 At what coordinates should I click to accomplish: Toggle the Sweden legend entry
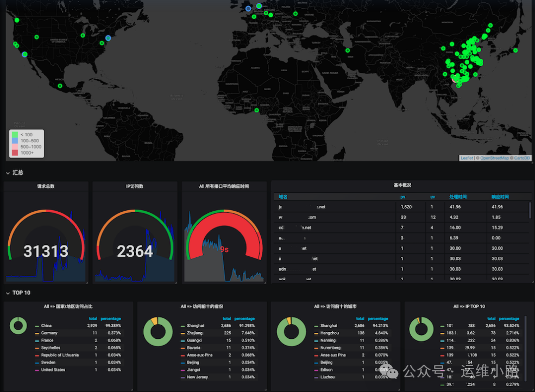[48, 362]
